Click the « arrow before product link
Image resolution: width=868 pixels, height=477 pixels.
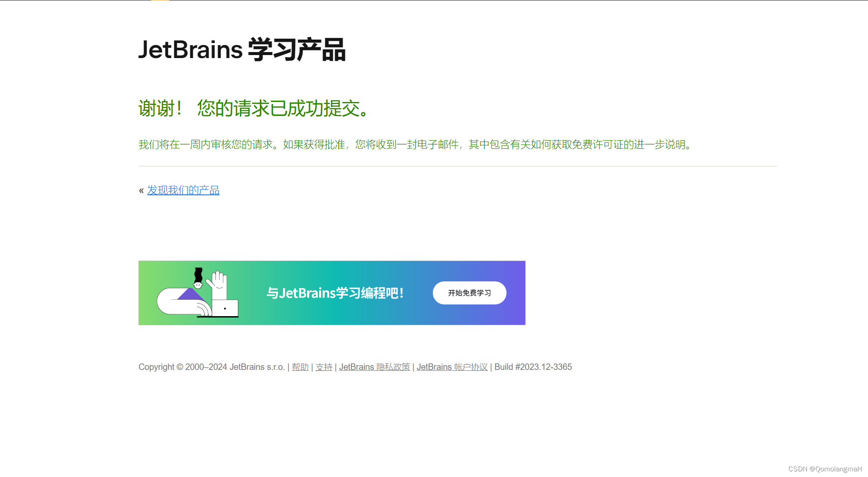coord(141,191)
